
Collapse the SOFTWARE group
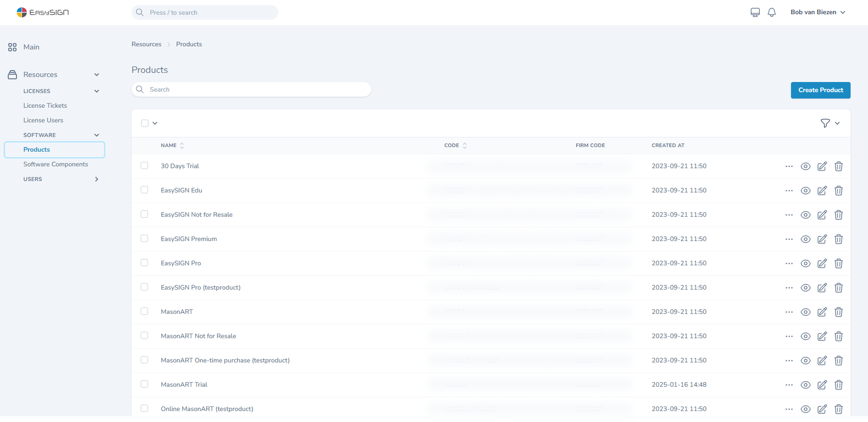coord(97,135)
